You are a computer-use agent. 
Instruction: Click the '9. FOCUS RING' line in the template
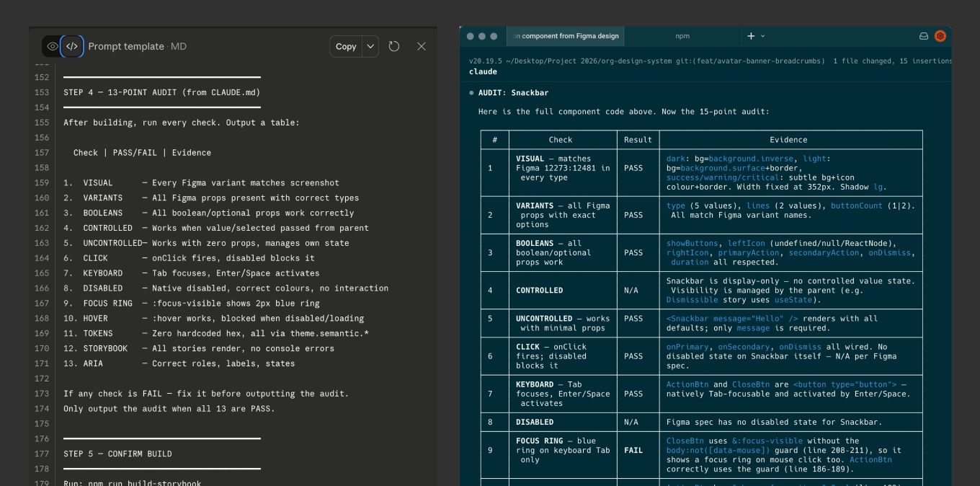192,304
